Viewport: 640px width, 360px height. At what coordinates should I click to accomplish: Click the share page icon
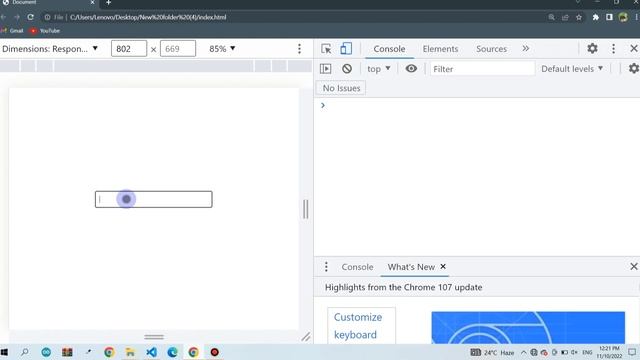pyautogui.click(x=565, y=17)
